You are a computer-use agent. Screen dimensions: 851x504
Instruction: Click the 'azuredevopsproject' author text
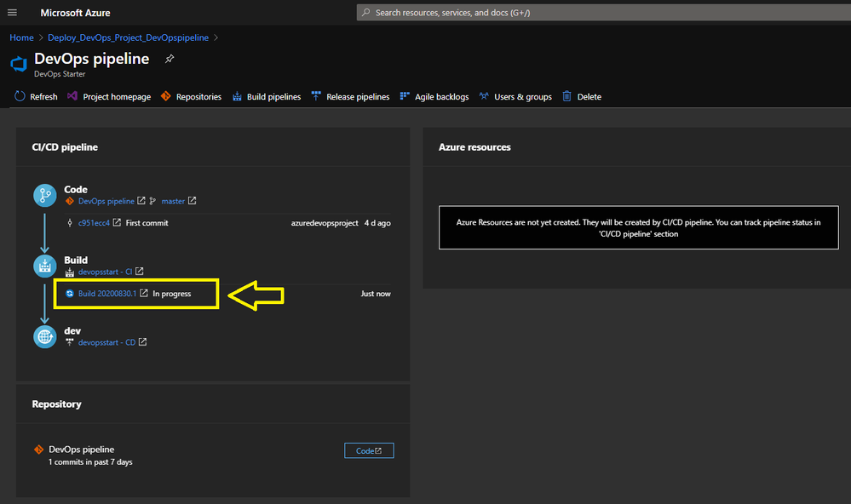click(325, 222)
